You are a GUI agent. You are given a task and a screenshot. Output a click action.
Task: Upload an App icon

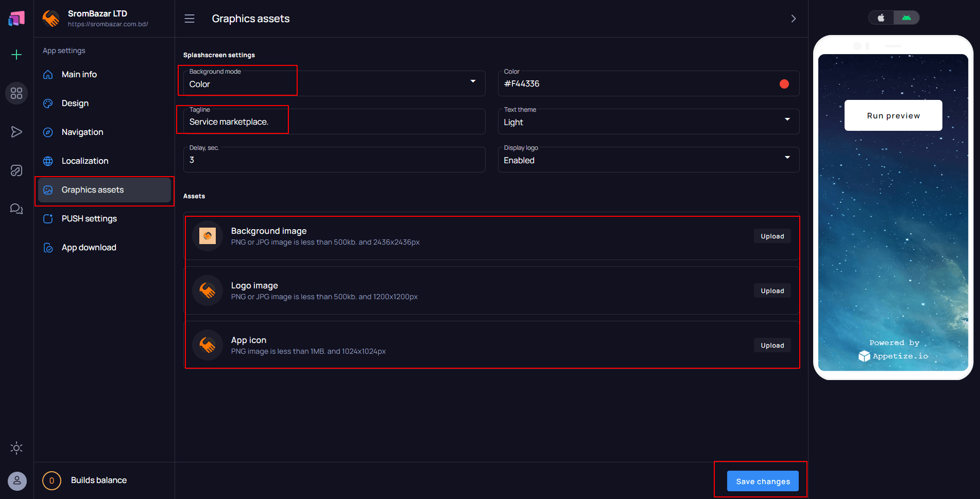[772, 346]
